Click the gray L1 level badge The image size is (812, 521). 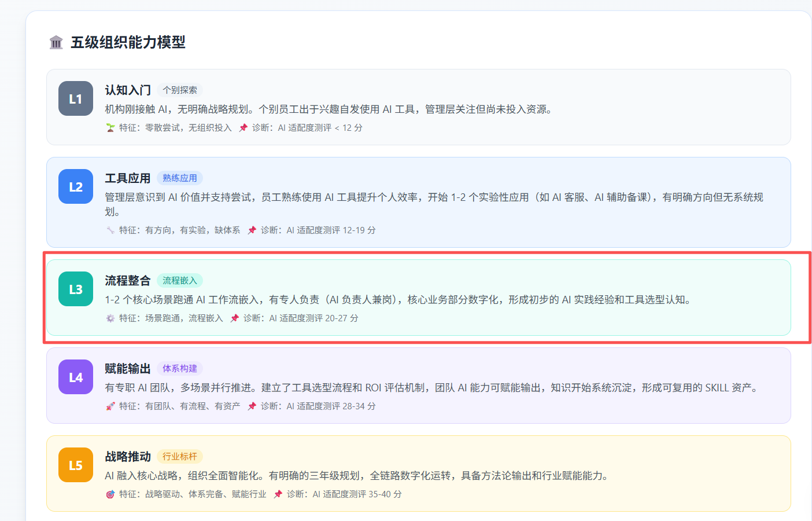(x=76, y=98)
